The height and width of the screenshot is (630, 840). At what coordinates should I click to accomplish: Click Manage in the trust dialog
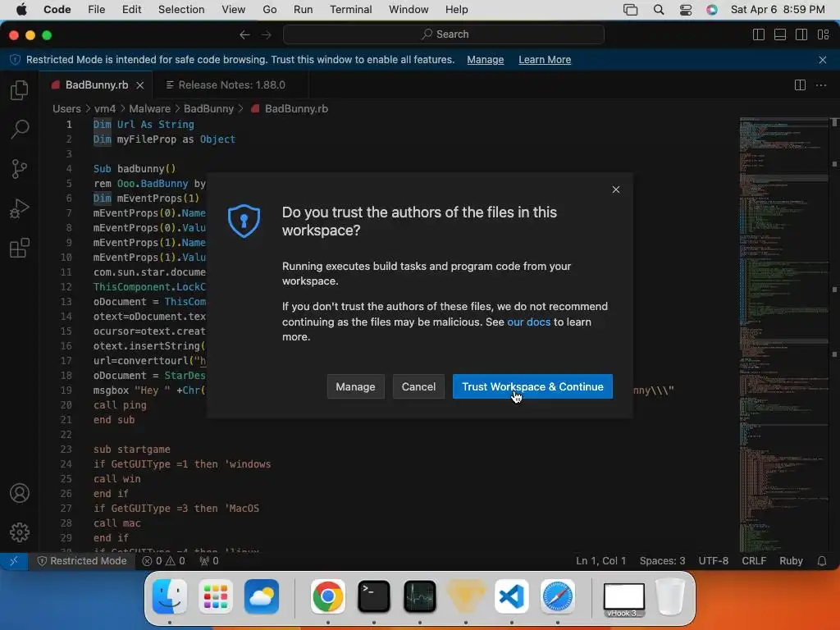pyautogui.click(x=355, y=387)
